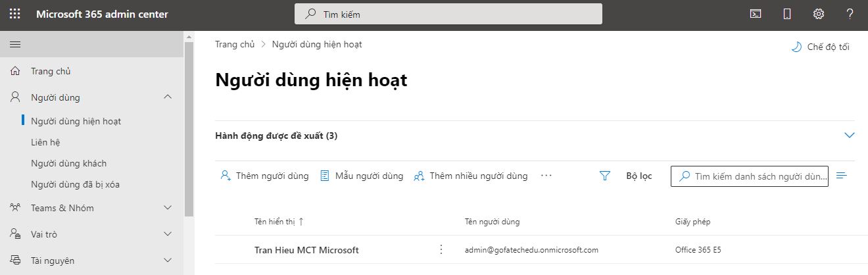Open the view options list icon
Viewport: 868px width, 275px height.
(x=842, y=176)
